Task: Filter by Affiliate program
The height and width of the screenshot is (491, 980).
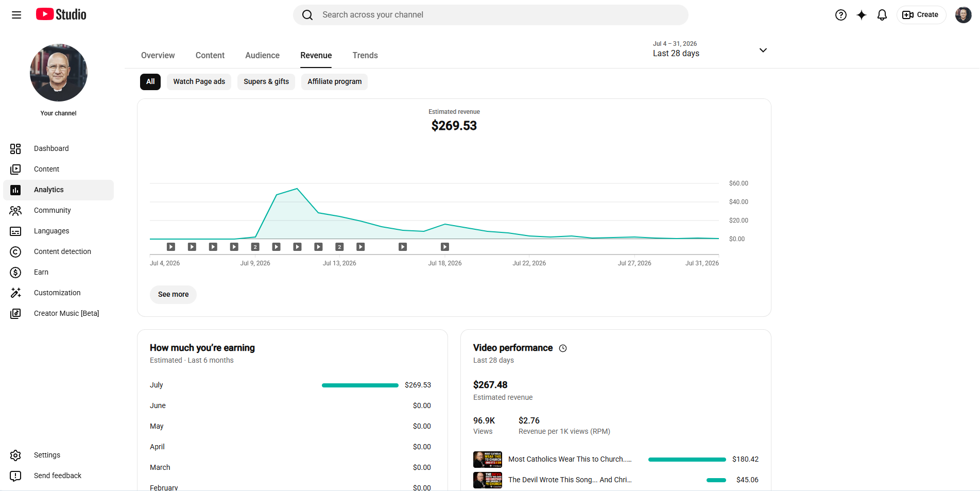Action: coord(335,81)
